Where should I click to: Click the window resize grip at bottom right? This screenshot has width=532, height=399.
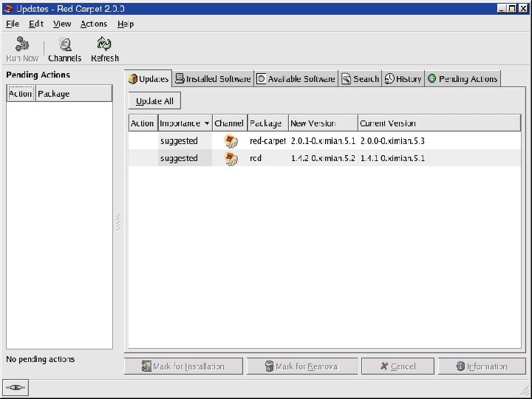pos(524,391)
